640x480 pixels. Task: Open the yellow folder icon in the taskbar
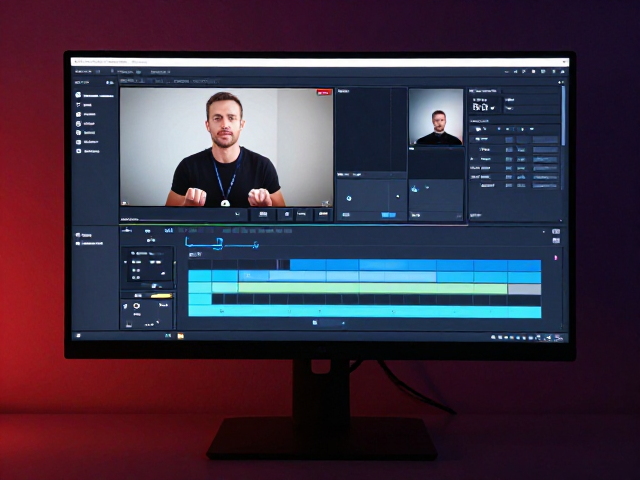180,336
